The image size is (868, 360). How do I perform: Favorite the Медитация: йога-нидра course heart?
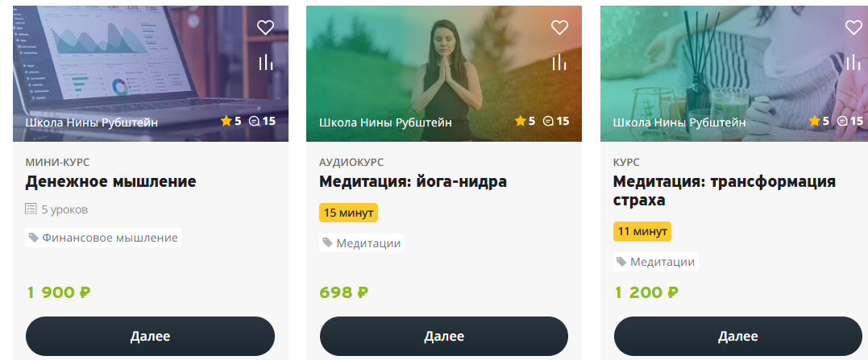pos(559,27)
